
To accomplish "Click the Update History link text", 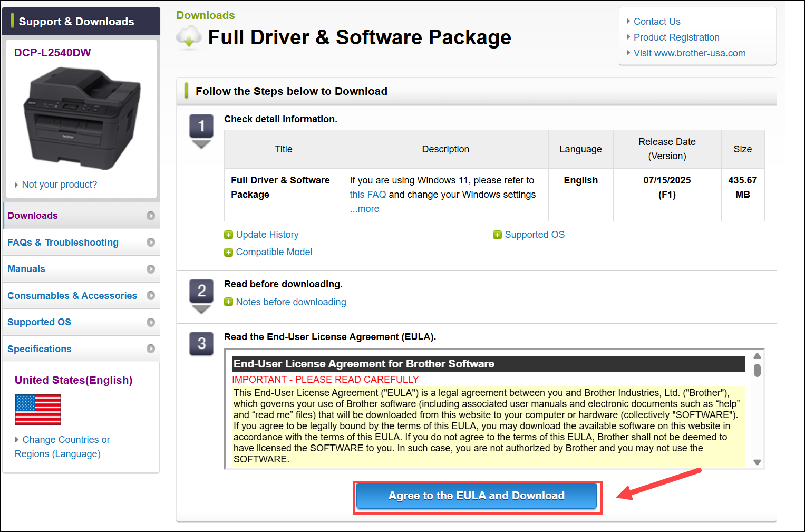I will 267,235.
